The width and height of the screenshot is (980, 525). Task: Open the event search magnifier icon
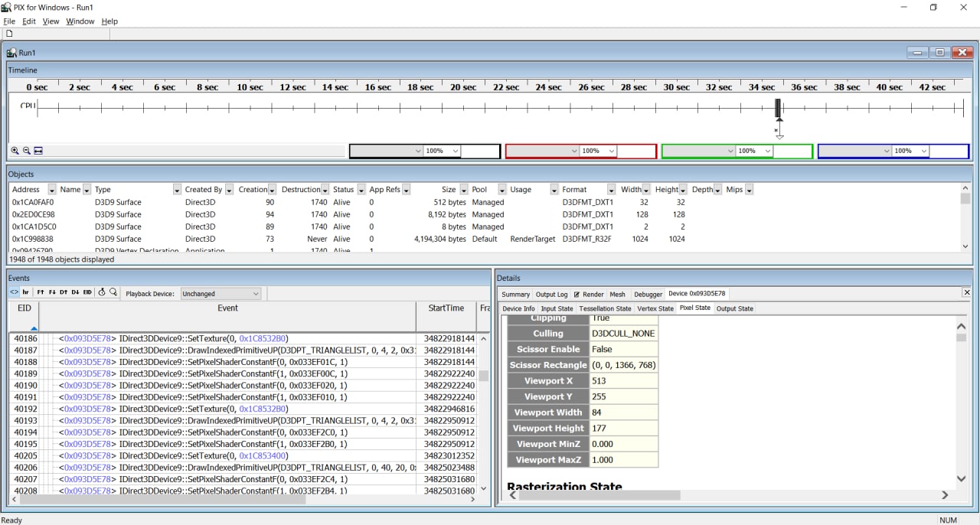point(113,292)
